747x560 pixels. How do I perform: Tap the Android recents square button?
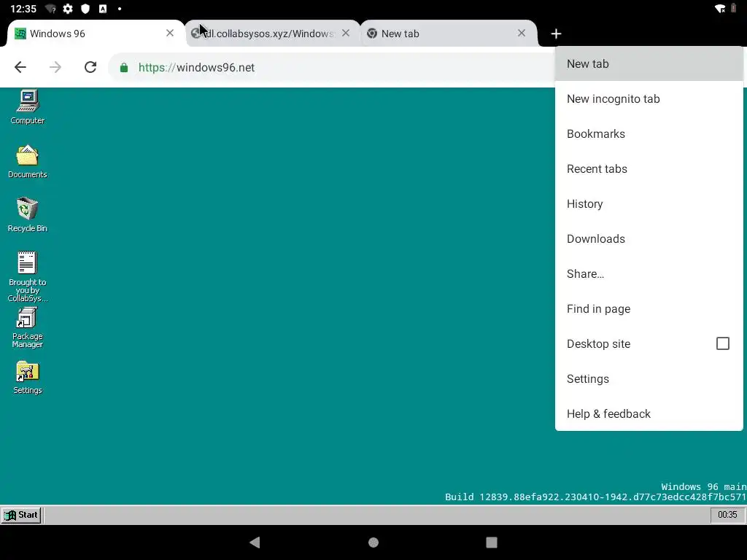pyautogui.click(x=492, y=542)
